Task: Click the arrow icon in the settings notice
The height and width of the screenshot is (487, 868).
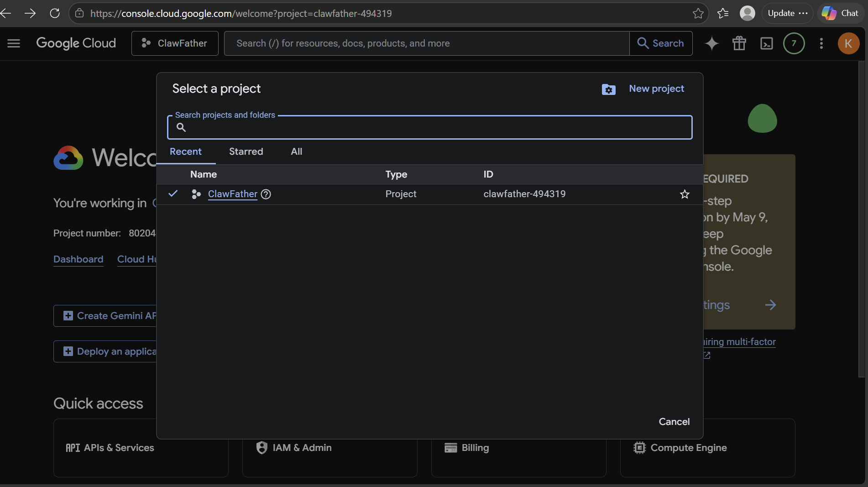Action: 770,305
